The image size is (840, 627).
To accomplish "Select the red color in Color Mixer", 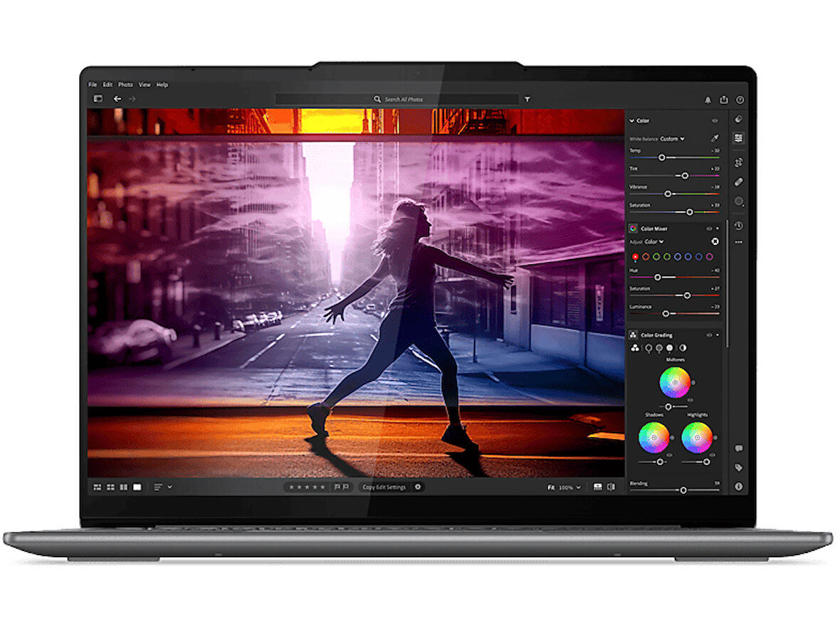I will coord(635,256).
